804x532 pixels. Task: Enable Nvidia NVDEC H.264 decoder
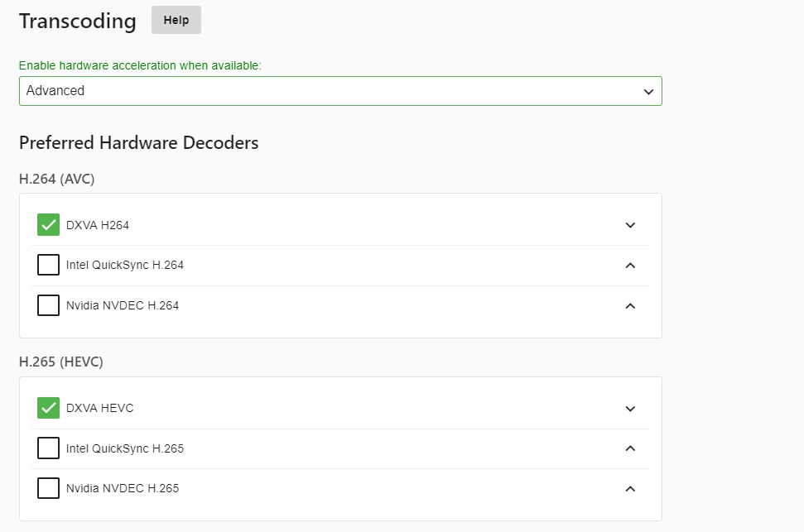pyautogui.click(x=48, y=305)
